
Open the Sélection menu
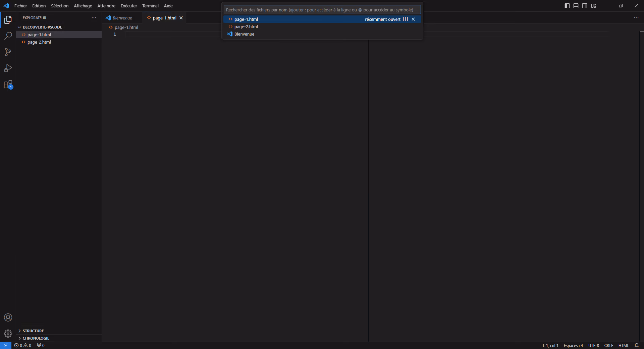60,6
